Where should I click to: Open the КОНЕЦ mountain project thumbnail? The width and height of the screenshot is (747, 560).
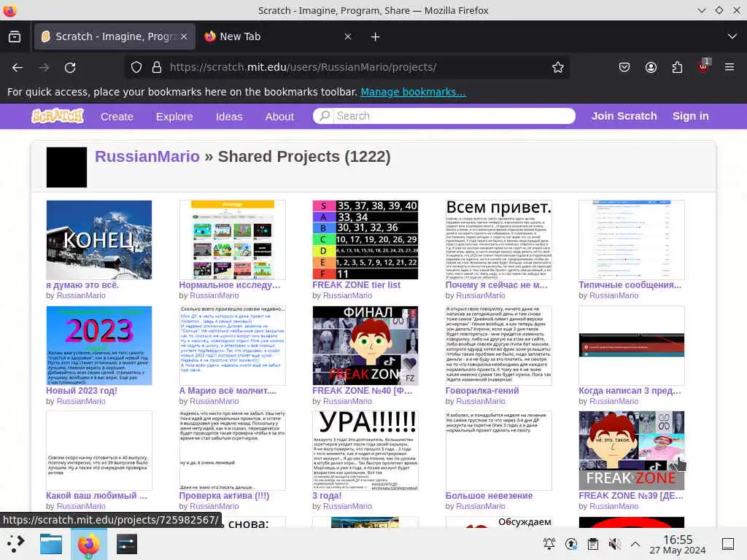tap(99, 239)
